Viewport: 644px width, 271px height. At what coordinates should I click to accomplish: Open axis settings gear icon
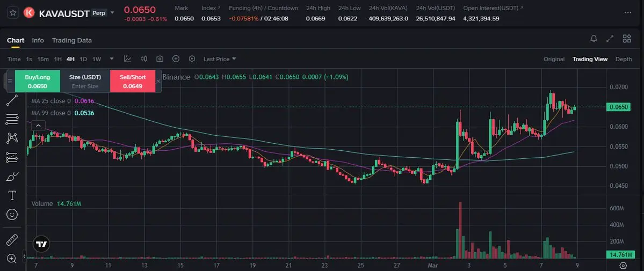point(623,265)
